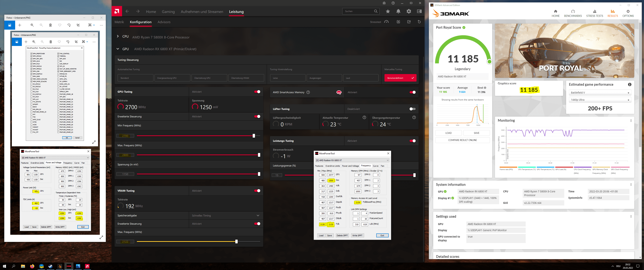644x270 pixels.
Task: Open GPU selector in MorePowerTool Frequency window
Action: tap(352, 160)
